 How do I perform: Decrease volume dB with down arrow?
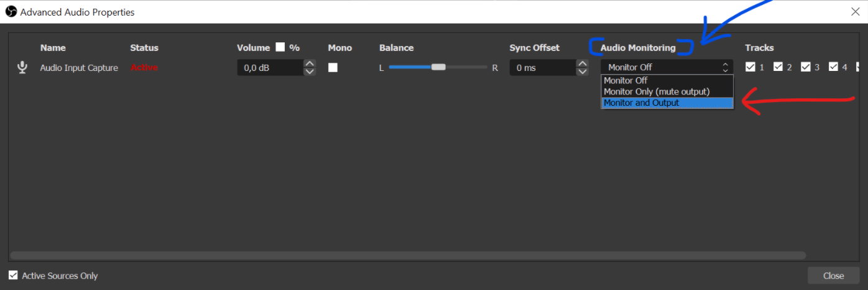pos(309,72)
